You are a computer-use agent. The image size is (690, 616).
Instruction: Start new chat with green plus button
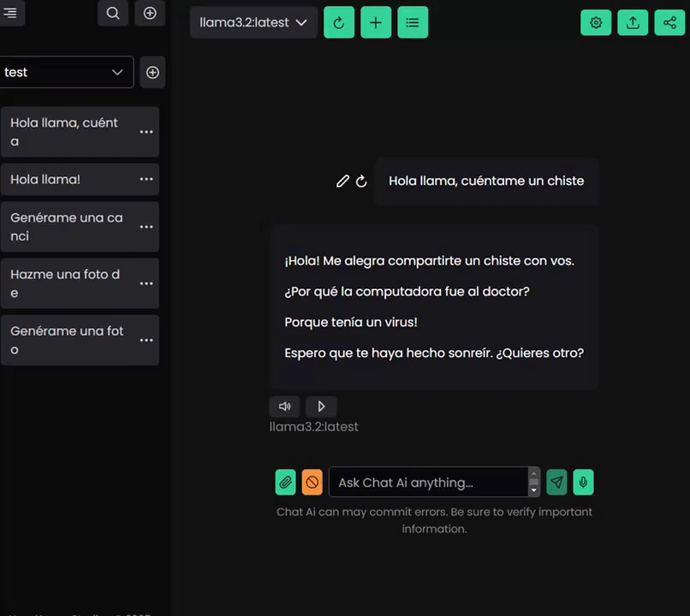coord(376,23)
